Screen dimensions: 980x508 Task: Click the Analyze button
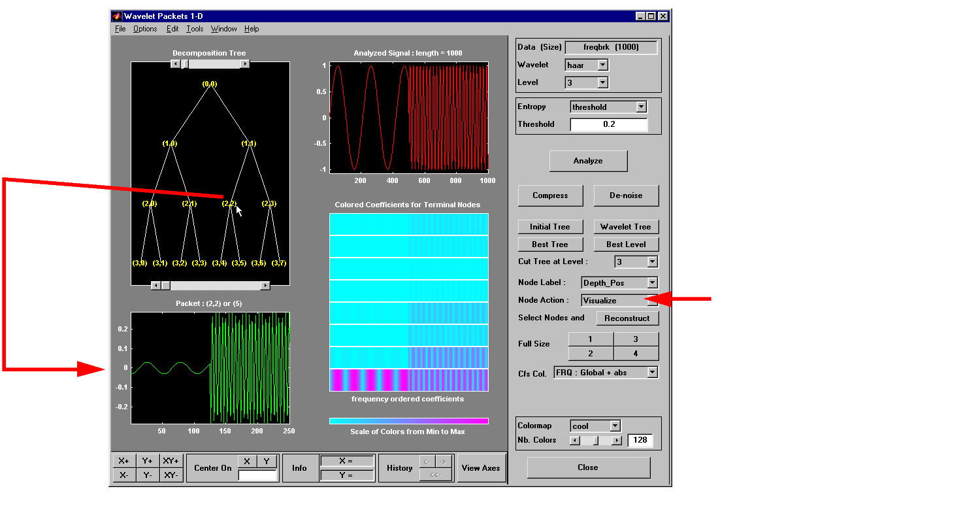pos(588,161)
